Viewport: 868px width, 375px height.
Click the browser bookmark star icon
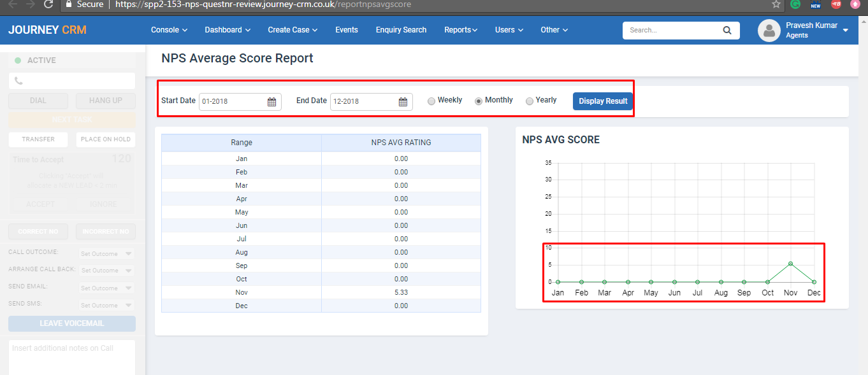click(776, 4)
